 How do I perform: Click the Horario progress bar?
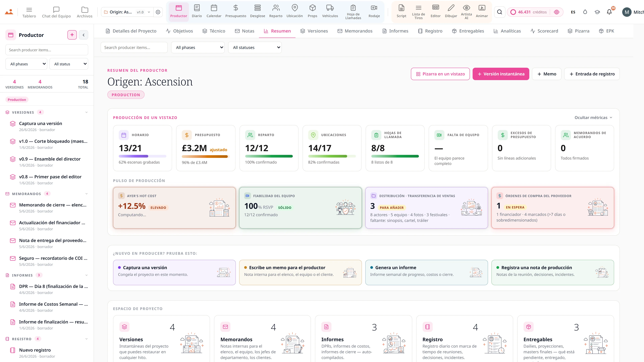click(143, 156)
